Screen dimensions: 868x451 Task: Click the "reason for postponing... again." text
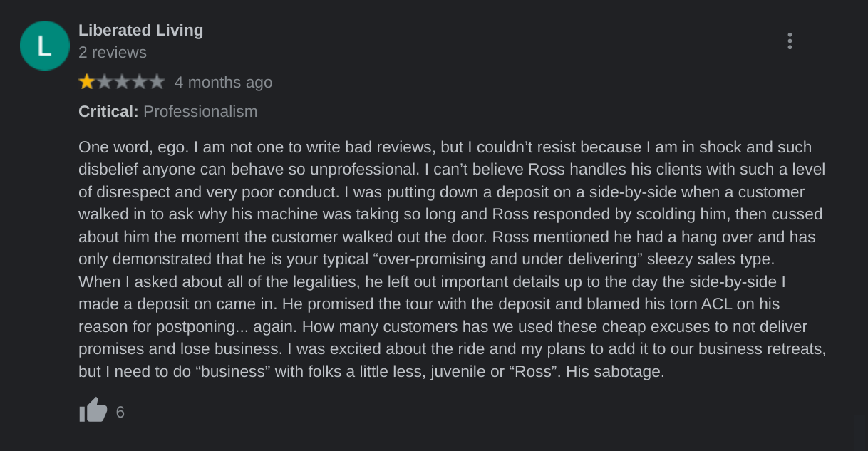[x=190, y=327]
